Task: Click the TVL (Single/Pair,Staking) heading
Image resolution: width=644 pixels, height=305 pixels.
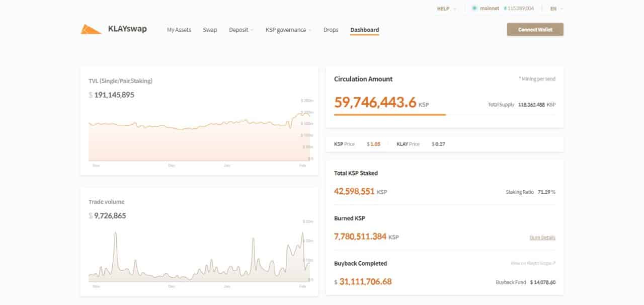Action: pos(120,81)
